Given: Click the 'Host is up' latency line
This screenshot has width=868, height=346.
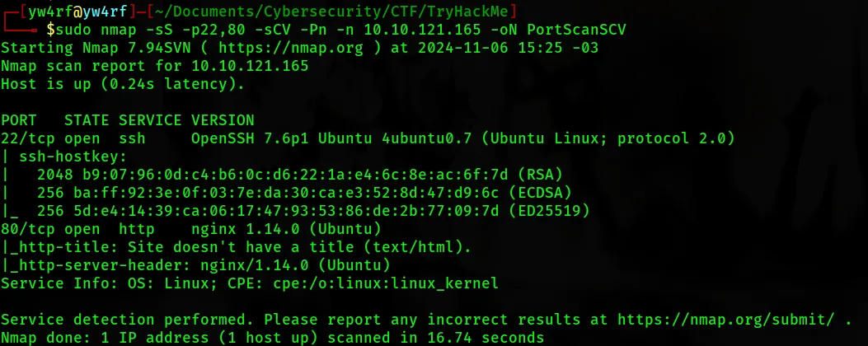Looking at the screenshot, I should point(123,84).
